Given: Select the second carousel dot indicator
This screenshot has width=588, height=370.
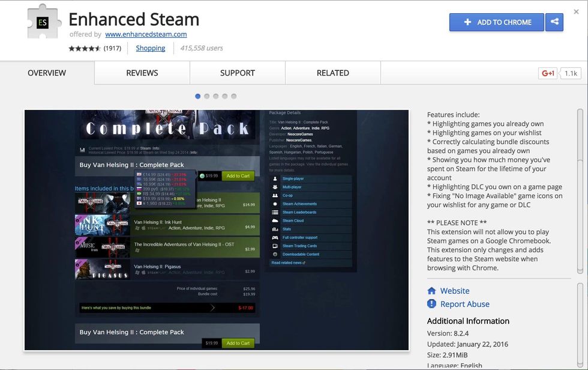Looking at the screenshot, I should [x=207, y=96].
